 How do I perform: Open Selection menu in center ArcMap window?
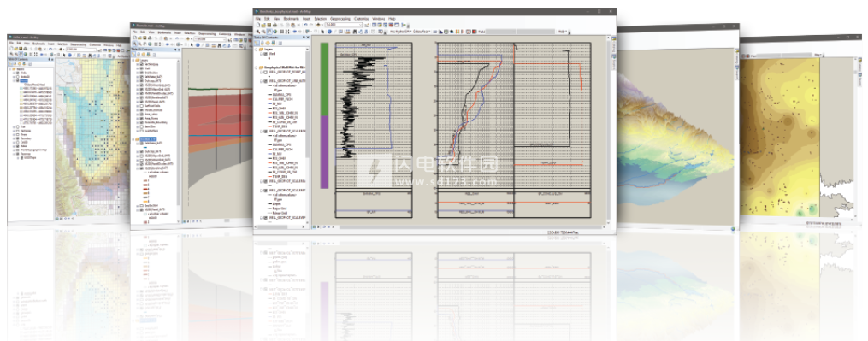coord(321,19)
